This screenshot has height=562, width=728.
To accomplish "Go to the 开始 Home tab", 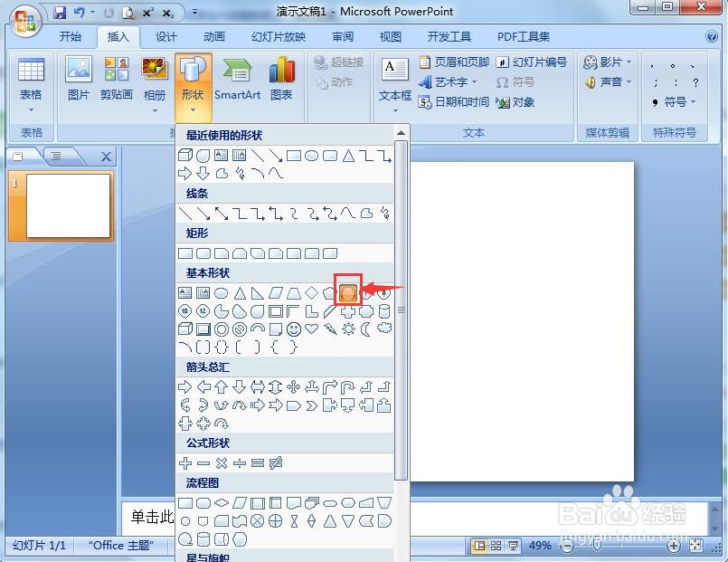I will point(71,37).
